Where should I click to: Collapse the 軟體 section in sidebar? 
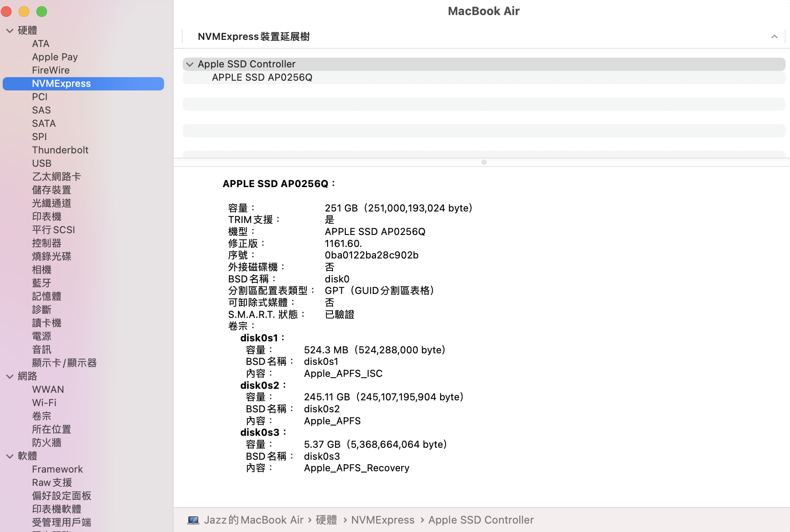[x=10, y=456]
